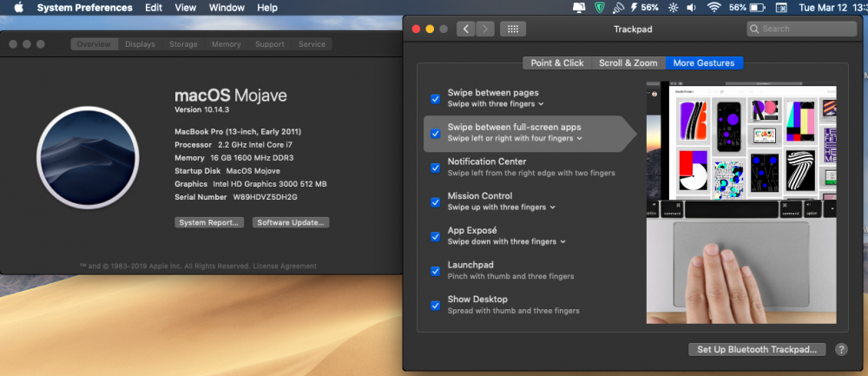Click the brightness sun menu bar icon
Viewport: 868px width, 376px height.
click(x=673, y=8)
